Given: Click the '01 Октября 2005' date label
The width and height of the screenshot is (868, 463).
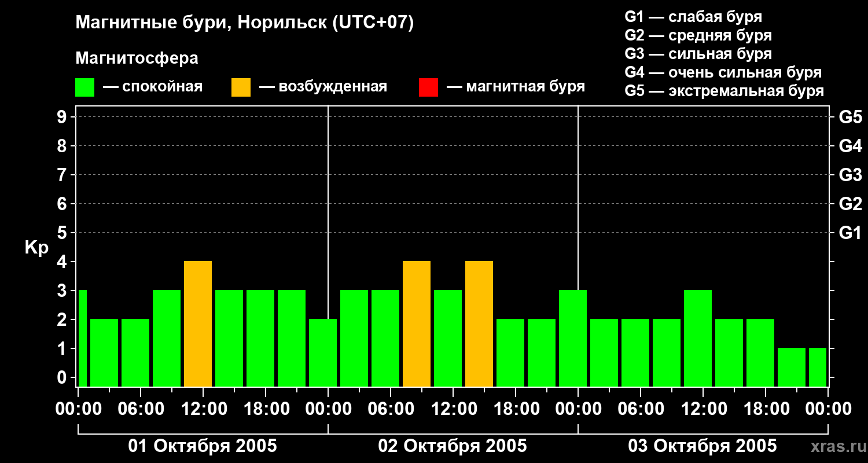Looking at the screenshot, I should [203, 446].
